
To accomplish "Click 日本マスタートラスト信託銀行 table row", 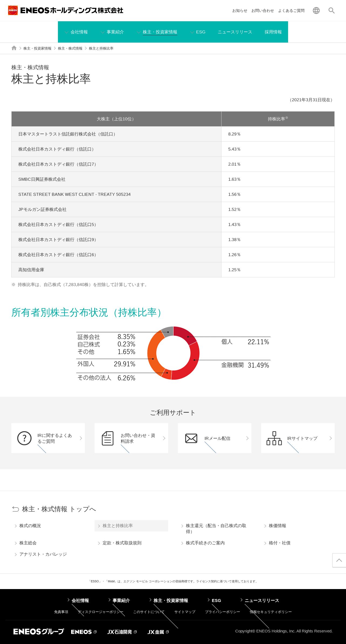I will click(173, 134).
